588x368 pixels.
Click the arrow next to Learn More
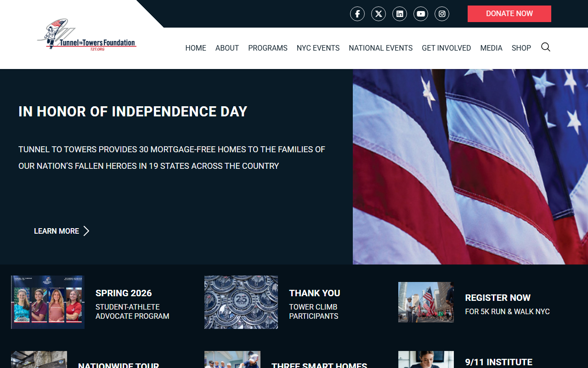click(86, 231)
